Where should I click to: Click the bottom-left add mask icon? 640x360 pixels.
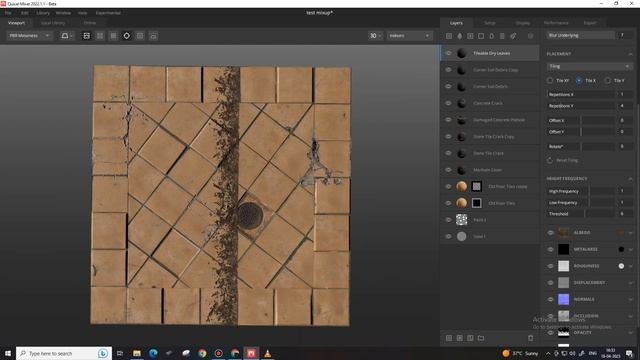click(x=449, y=338)
